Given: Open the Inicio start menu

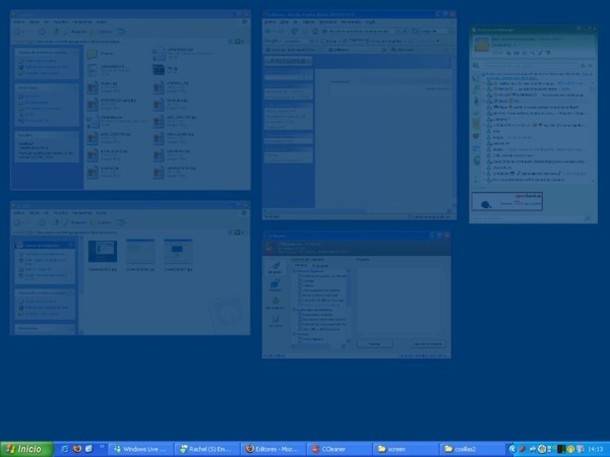Looking at the screenshot, I should tap(26, 449).
